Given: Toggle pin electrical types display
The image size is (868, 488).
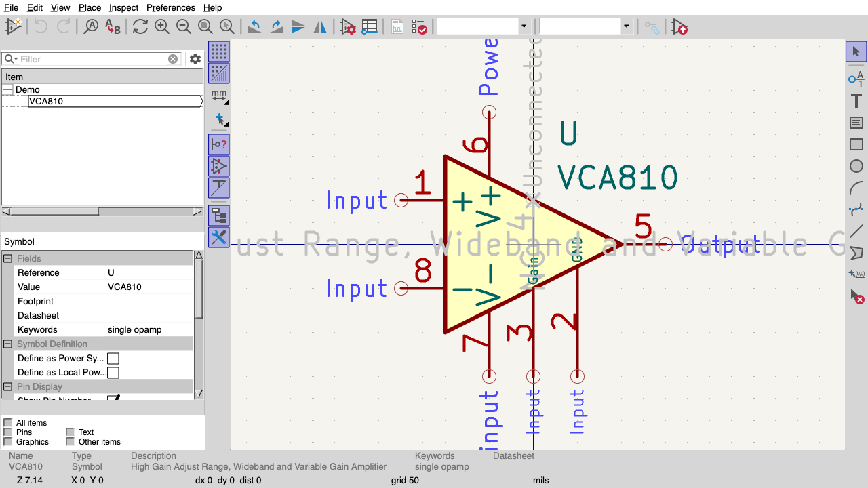Looking at the screenshot, I should point(219,165).
